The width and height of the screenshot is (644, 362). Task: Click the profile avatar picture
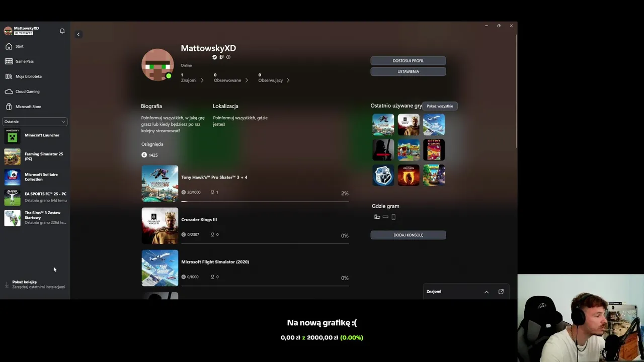(157, 65)
